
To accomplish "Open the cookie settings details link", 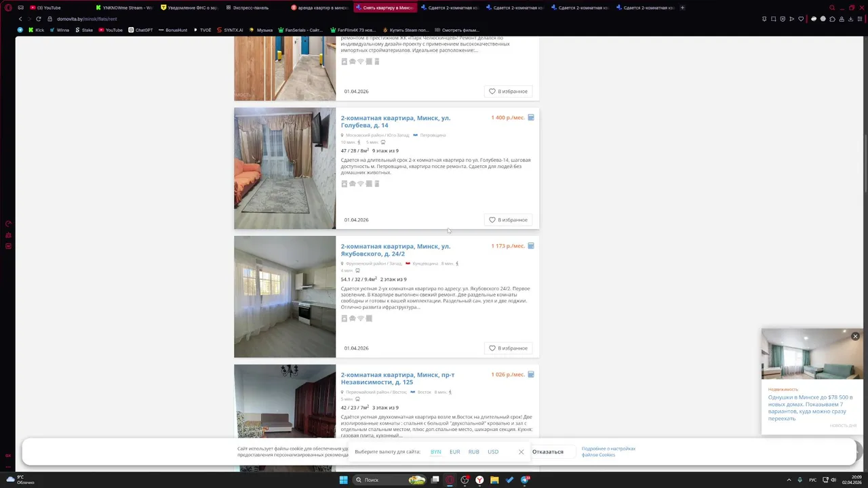I will tap(608, 451).
